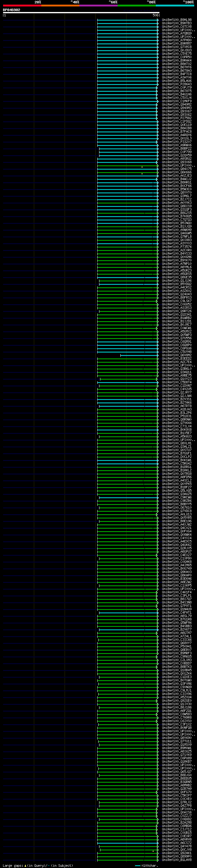This screenshot has width=197, height=868.
Task: Select the UniRef100_B8AT02 label
Action: (x=176, y=64)
